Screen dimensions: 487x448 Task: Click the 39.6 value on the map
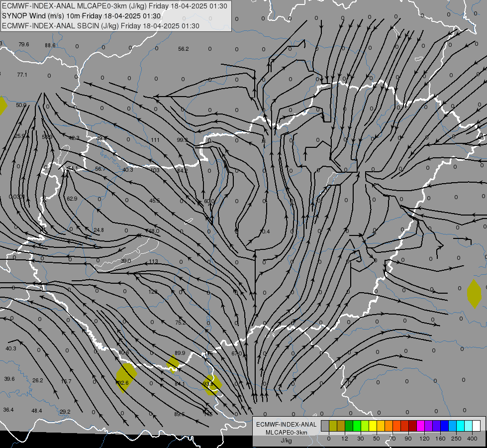9,379
